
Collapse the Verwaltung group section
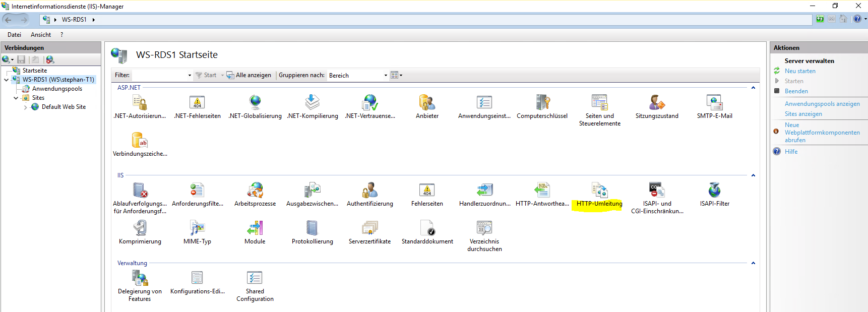pyautogui.click(x=753, y=263)
